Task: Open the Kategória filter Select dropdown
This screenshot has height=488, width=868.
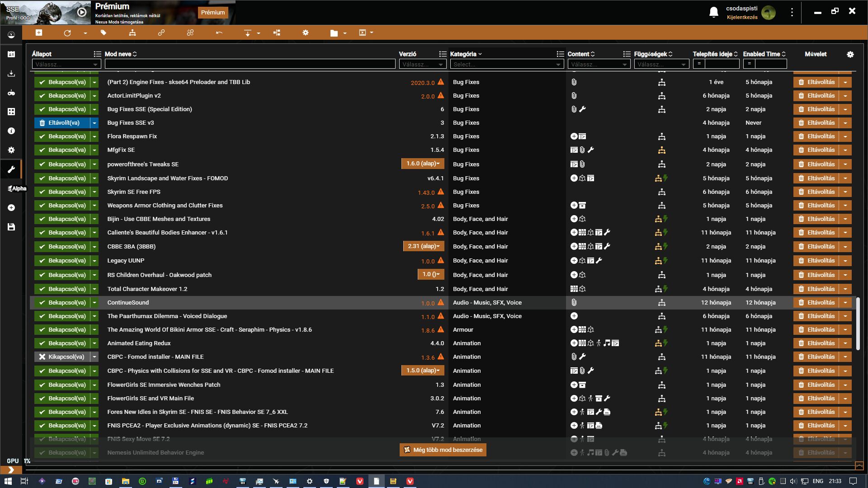Action: [x=507, y=64]
